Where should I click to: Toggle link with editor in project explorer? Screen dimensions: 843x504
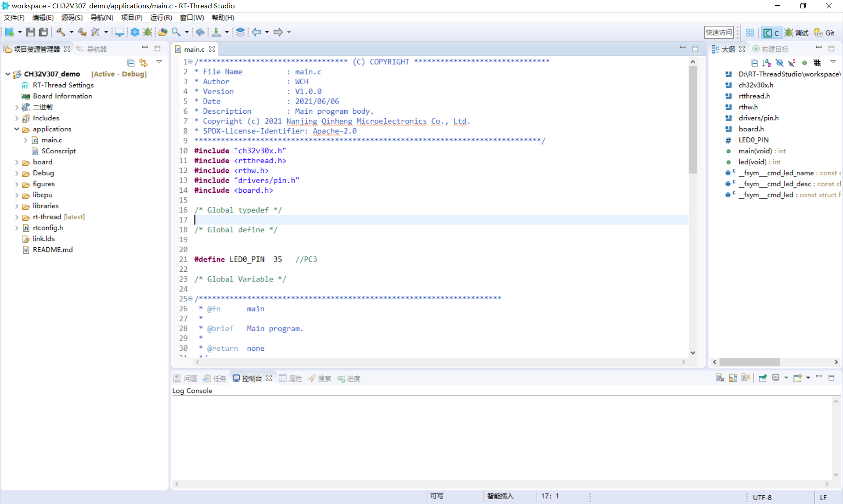[x=143, y=63]
